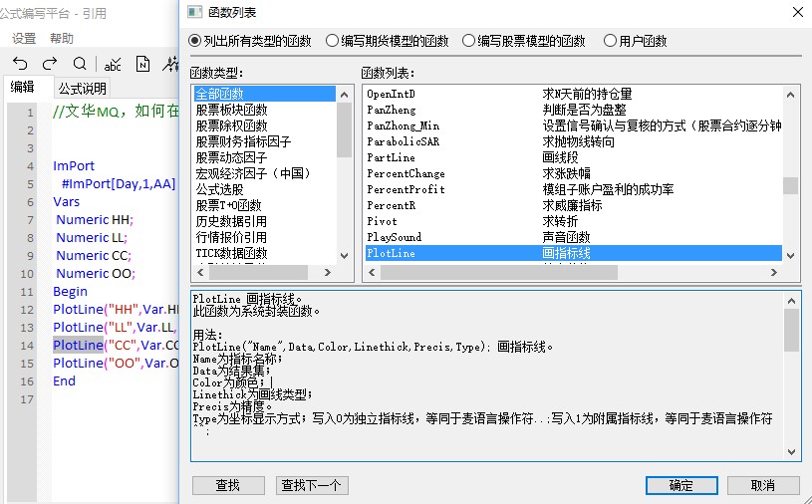Image resolution: width=812 pixels, height=504 pixels.
Task: Select 公式选股 category
Action: [265, 189]
